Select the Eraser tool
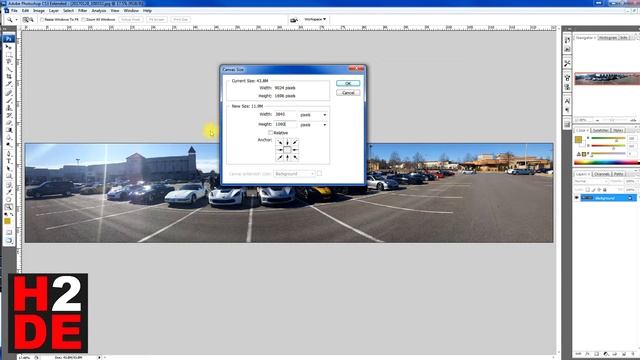 pyautogui.click(x=9, y=122)
